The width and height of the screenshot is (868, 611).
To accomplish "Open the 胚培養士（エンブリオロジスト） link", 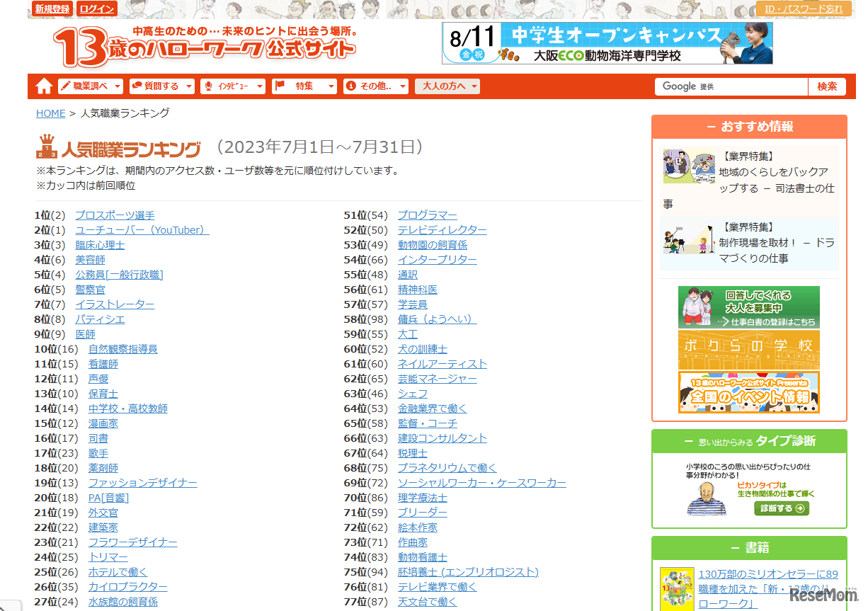I will 468,572.
